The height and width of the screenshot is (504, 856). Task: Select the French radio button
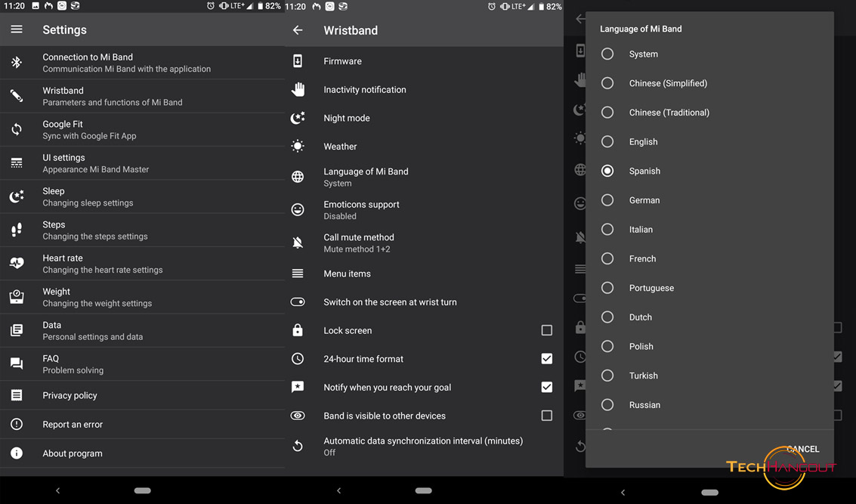(x=607, y=258)
